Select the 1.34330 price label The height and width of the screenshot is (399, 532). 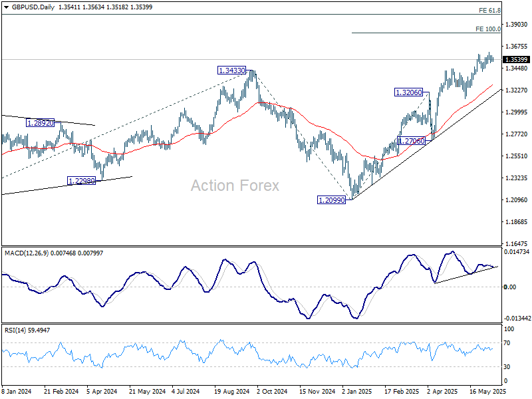(231, 70)
